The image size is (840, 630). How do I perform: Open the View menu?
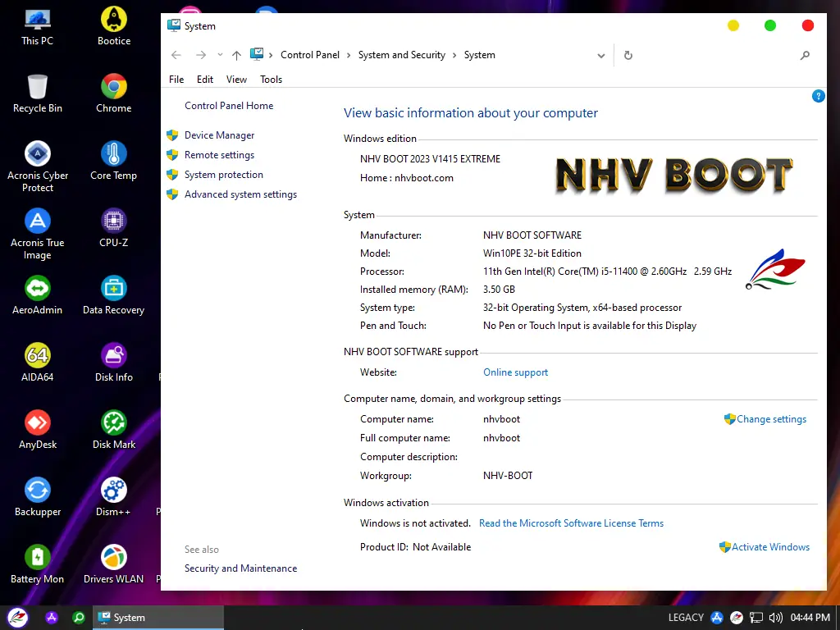[x=236, y=80]
